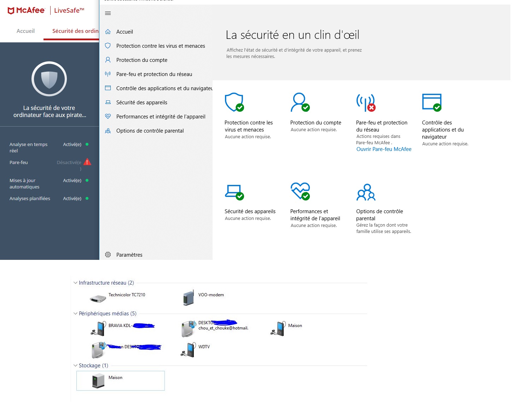Select the Maison media player icon
This screenshot has width=515, height=420.
coord(278,328)
